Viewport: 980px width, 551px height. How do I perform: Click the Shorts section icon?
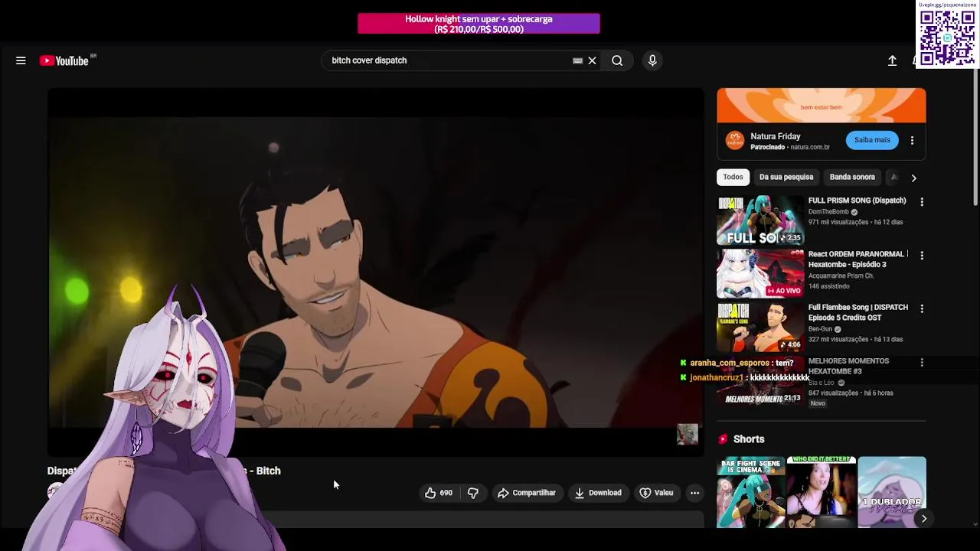(723, 439)
